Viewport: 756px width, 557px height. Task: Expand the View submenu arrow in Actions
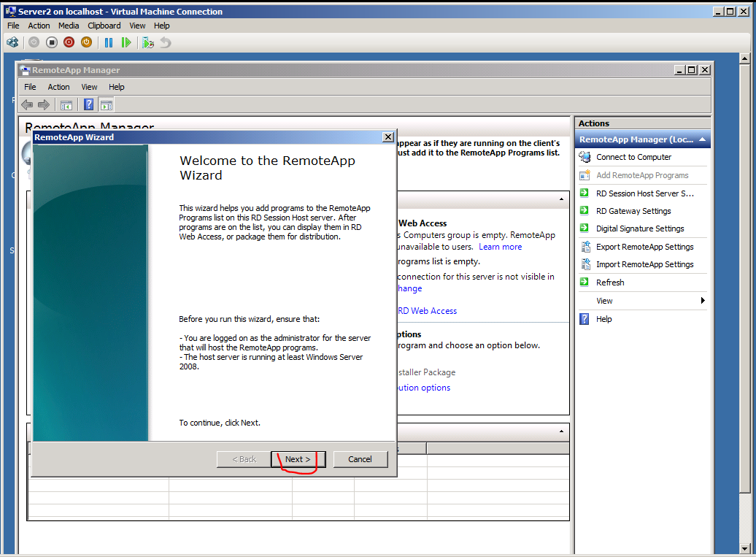(x=703, y=301)
